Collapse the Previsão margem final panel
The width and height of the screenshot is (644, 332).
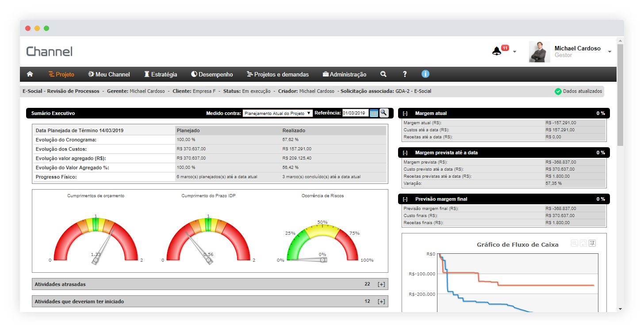(x=405, y=199)
